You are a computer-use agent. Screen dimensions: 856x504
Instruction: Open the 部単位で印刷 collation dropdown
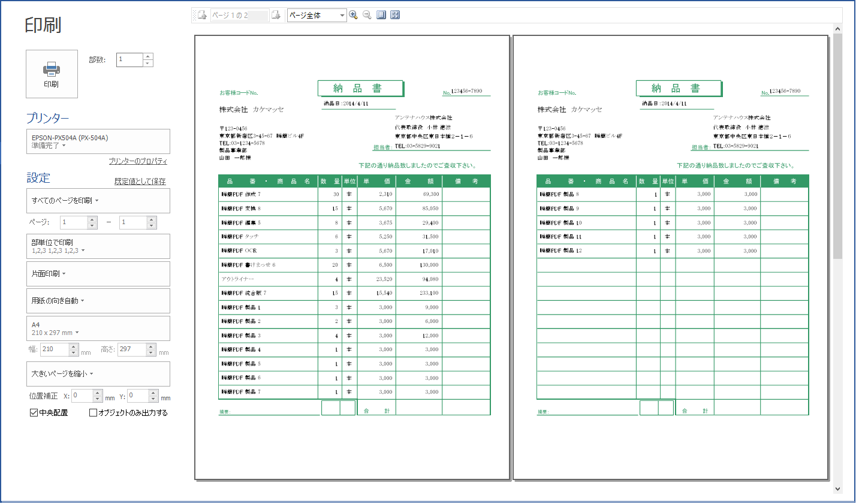pyautogui.click(x=98, y=246)
